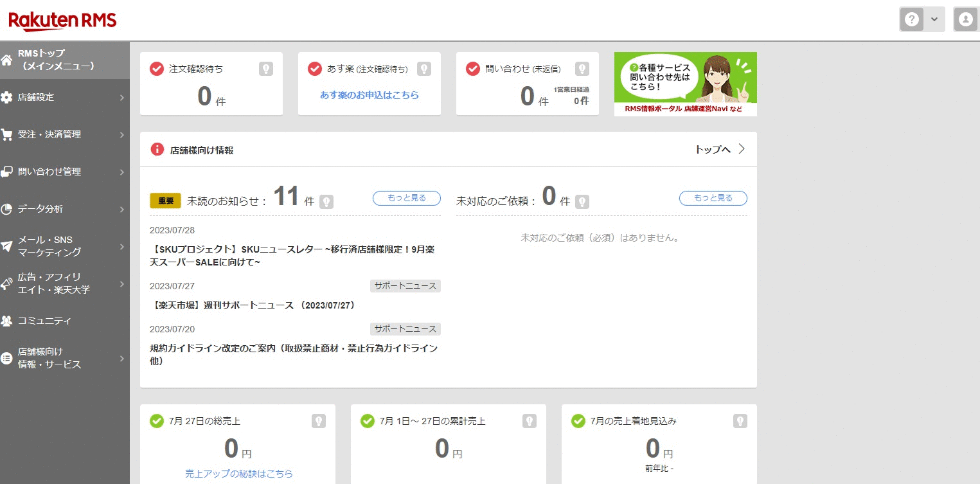
Task: Click the red check icon on 問い合わせ
Action: 472,69
